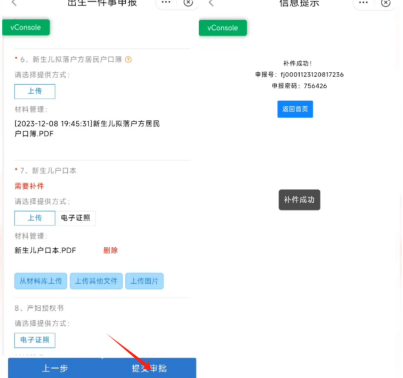
Task: Open the more-options menu on the 信息提示 screen
Action: [363, 3]
